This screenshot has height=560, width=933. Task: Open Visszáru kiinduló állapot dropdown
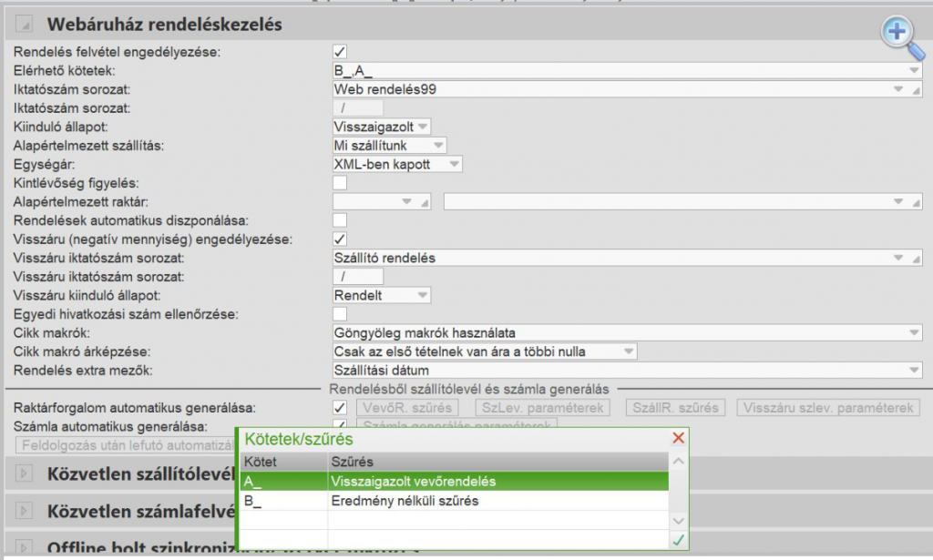[x=422, y=296]
